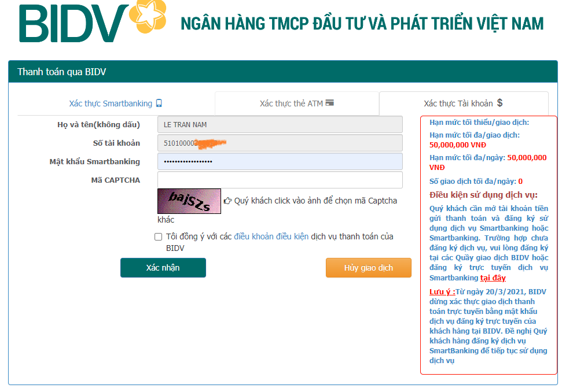The width and height of the screenshot is (573, 392).
Task: Click the captcha image to refresh it
Action: pyautogui.click(x=189, y=201)
